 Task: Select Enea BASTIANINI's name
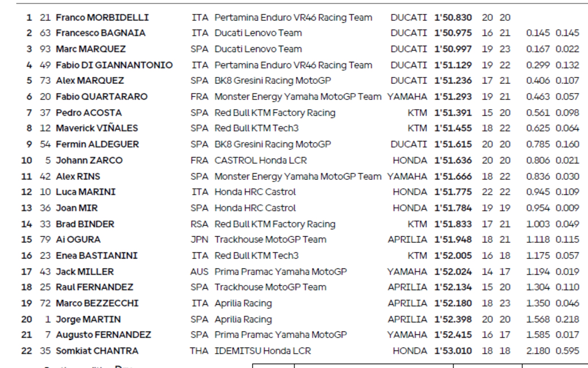[96, 256]
